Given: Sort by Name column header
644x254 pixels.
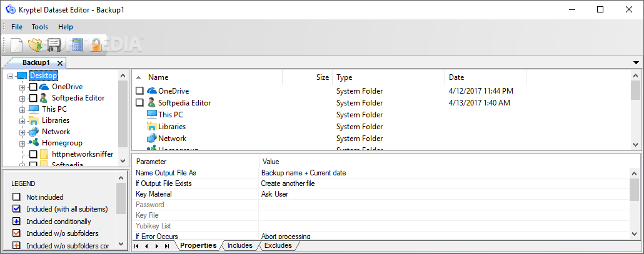Looking at the screenshot, I should pyautogui.click(x=208, y=77).
